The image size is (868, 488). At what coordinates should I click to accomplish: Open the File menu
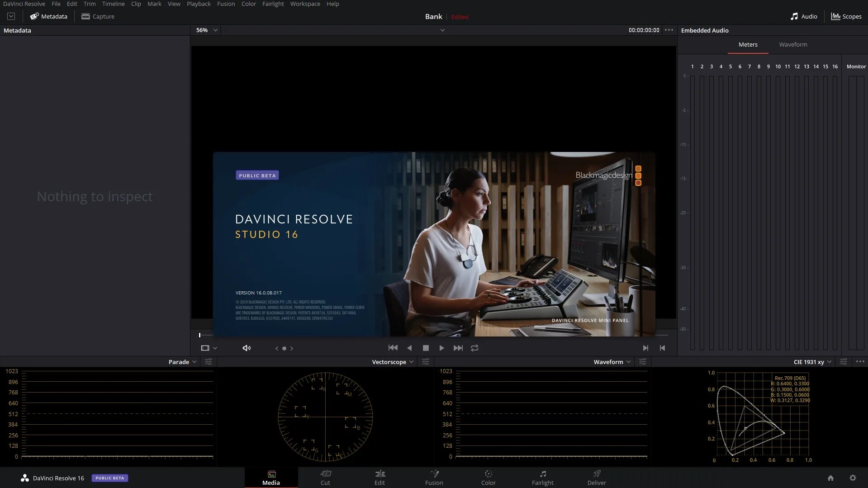pos(56,4)
